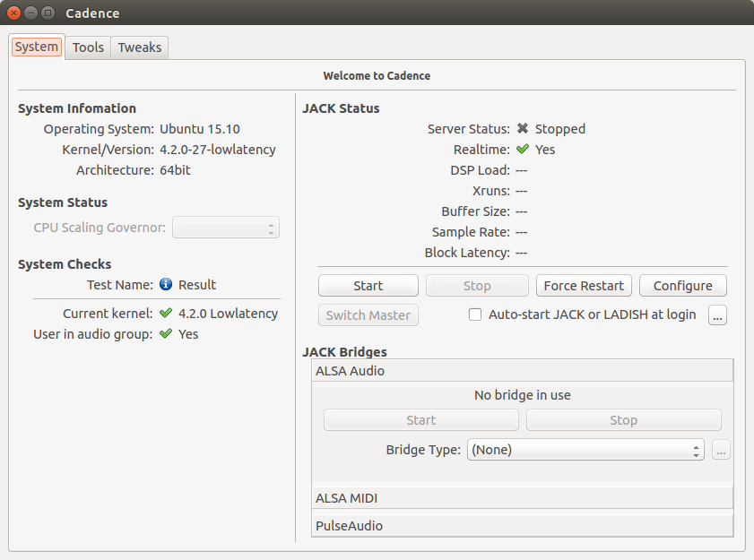Select the 'Ubuntu 15.10' operating system value
Image resolution: width=754 pixels, height=560 pixels.
(200, 129)
